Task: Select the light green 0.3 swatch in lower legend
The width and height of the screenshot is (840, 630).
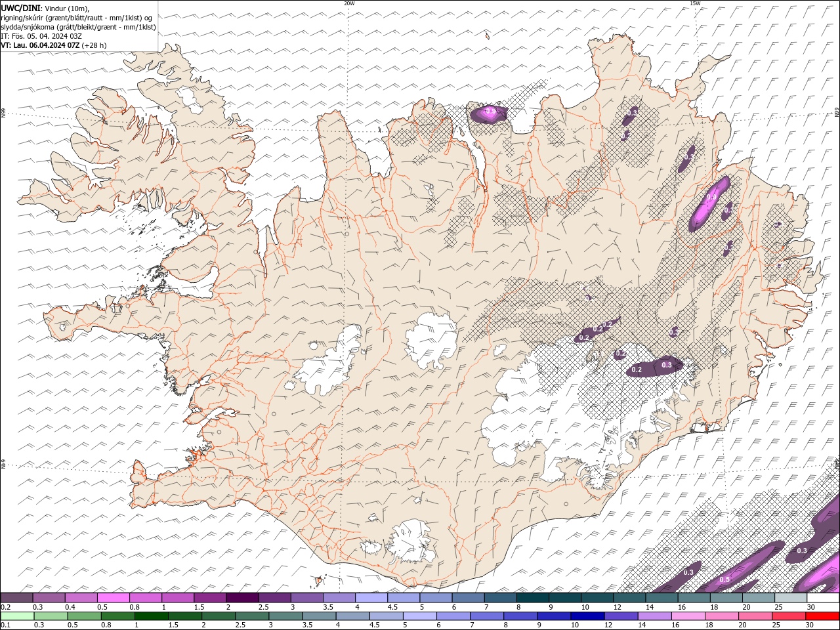Action: (x=50, y=616)
